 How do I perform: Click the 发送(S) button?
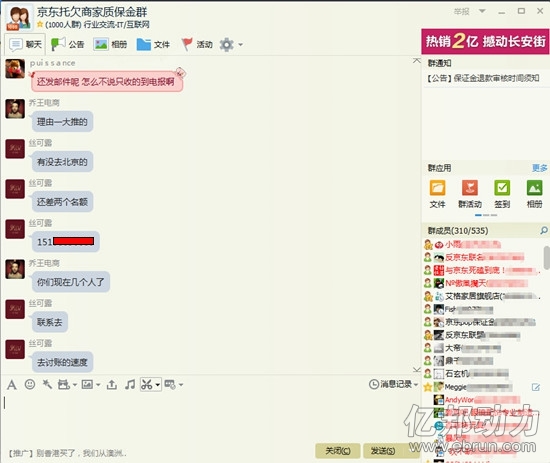pos(383,451)
